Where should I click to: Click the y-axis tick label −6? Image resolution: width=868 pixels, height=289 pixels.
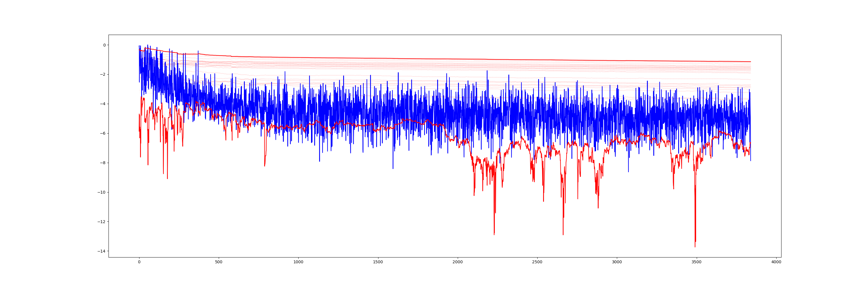102,133
